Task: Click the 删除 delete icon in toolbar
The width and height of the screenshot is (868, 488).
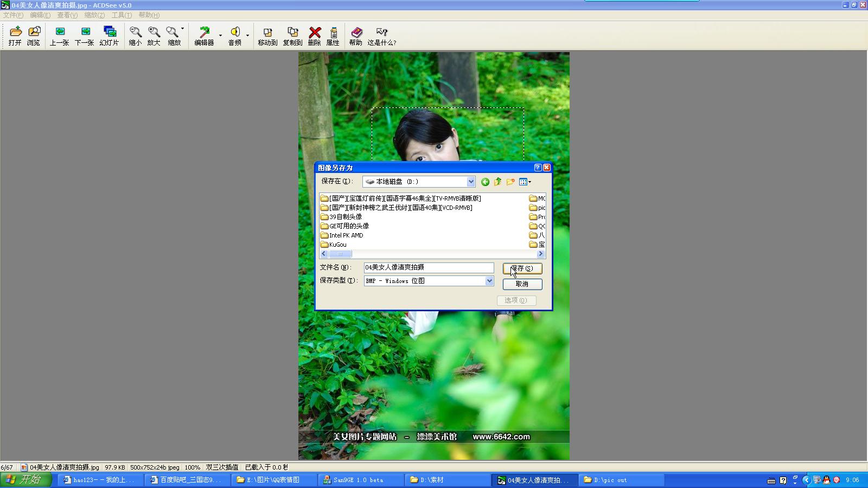Action: coord(315,36)
